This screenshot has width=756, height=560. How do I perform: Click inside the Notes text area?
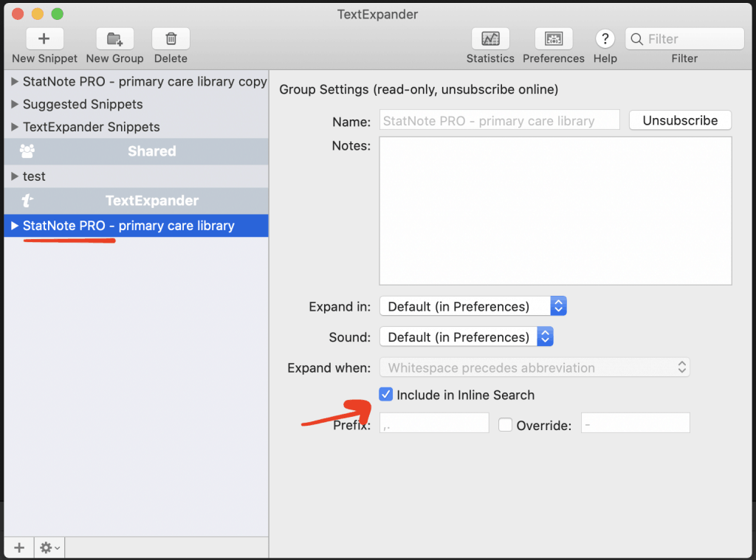555,211
